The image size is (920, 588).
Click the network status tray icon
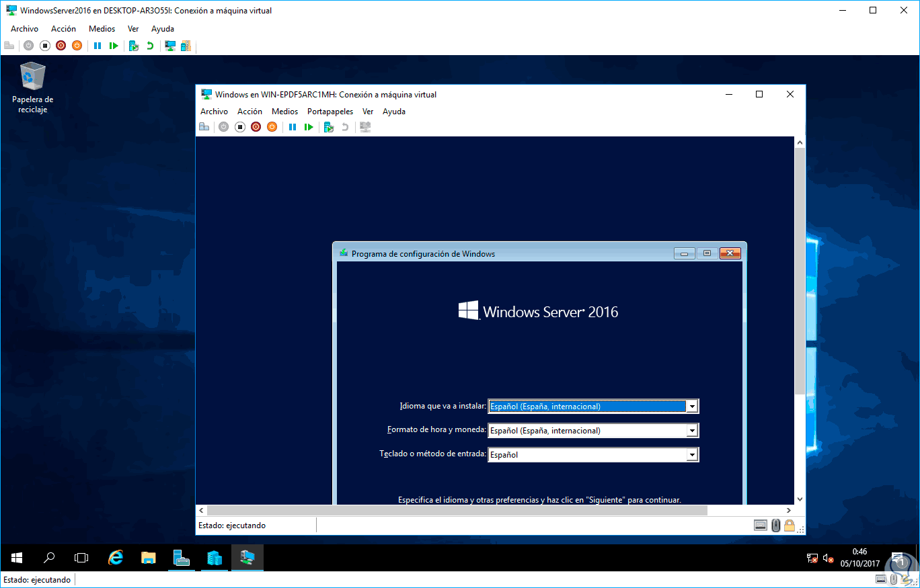812,558
